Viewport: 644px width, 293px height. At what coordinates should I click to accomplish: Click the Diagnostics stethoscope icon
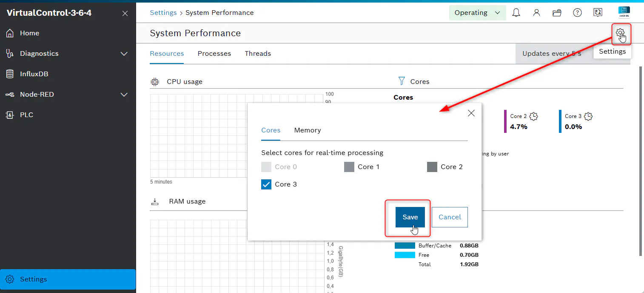(x=10, y=53)
